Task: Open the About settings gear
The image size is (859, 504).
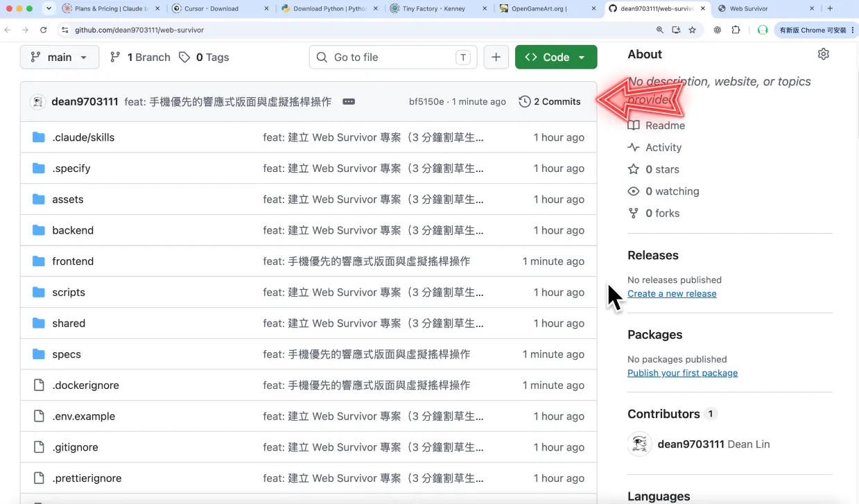Action: click(824, 54)
